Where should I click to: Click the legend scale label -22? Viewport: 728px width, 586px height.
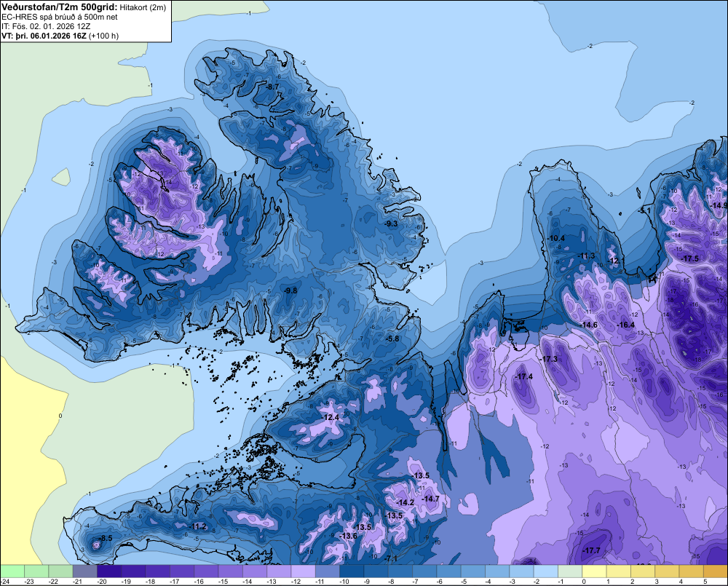(53, 582)
